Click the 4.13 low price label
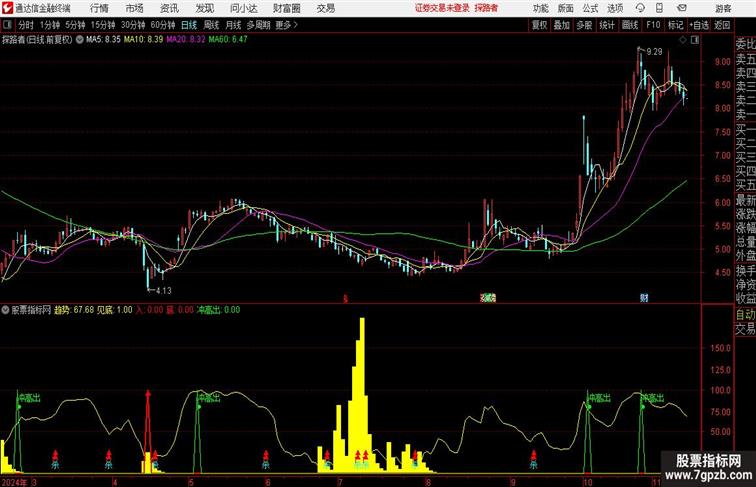 click(x=164, y=290)
